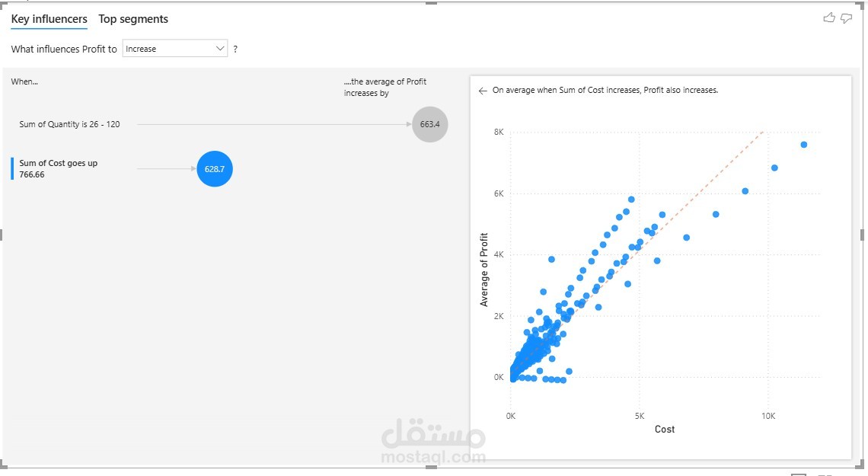Viewport: 868px width, 476px height.
Task: Open the Increase dropdown
Action: point(175,49)
